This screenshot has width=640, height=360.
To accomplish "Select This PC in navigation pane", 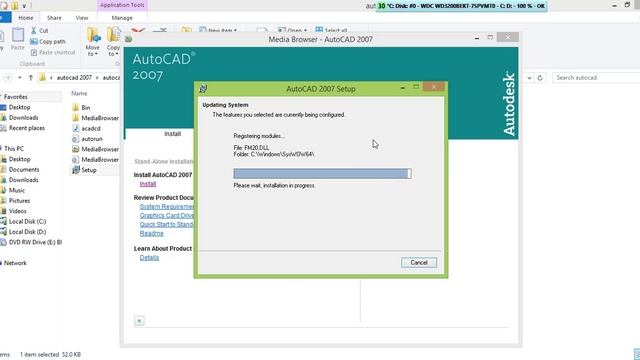I will pyautogui.click(x=14, y=149).
